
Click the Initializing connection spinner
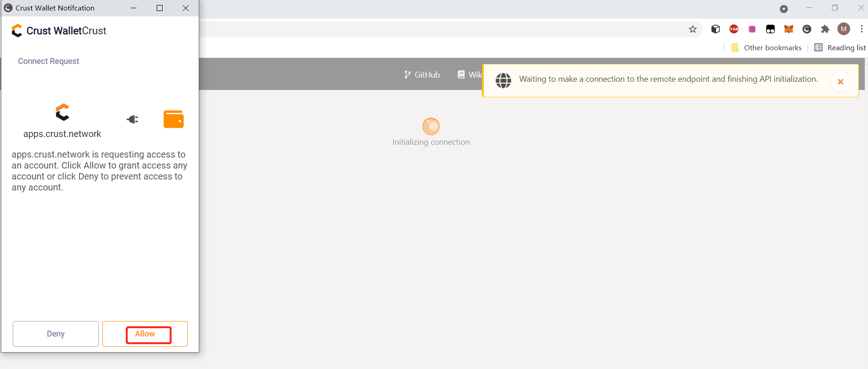[431, 127]
